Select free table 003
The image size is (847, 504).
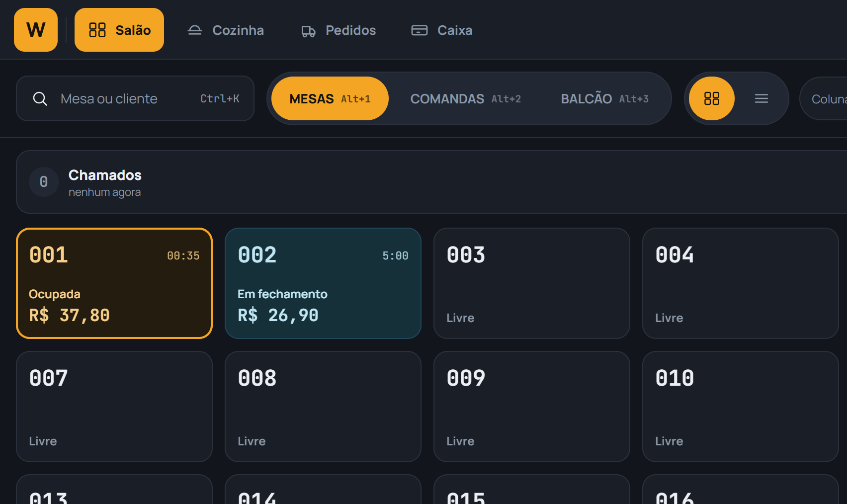tap(532, 283)
